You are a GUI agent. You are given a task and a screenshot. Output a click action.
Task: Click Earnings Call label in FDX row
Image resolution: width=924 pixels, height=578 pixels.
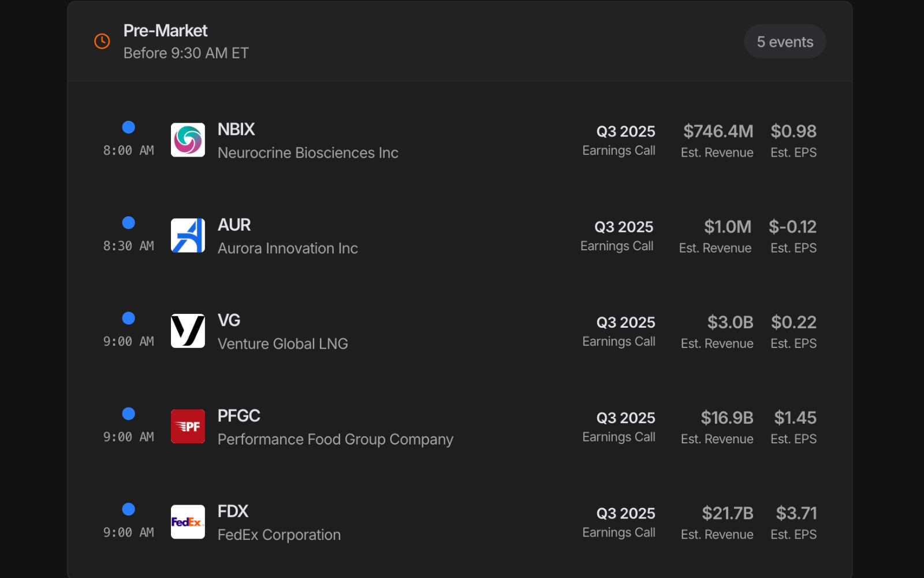click(619, 532)
